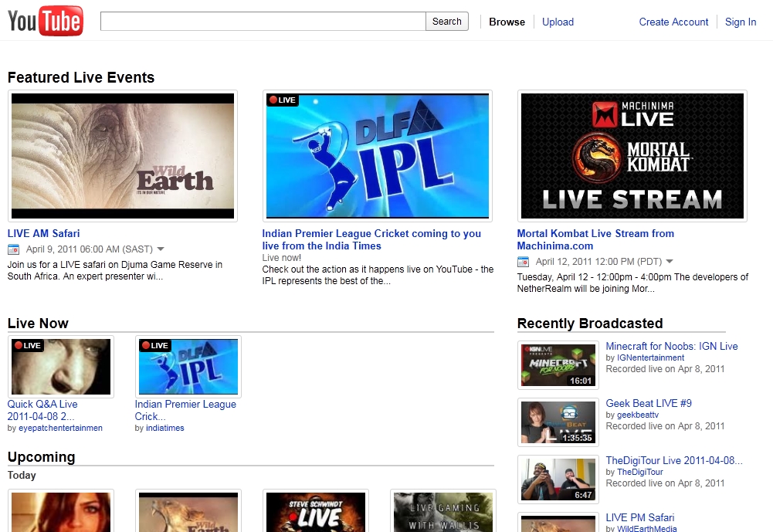
Task: Visit the TheDigiTour channel
Action: point(640,472)
